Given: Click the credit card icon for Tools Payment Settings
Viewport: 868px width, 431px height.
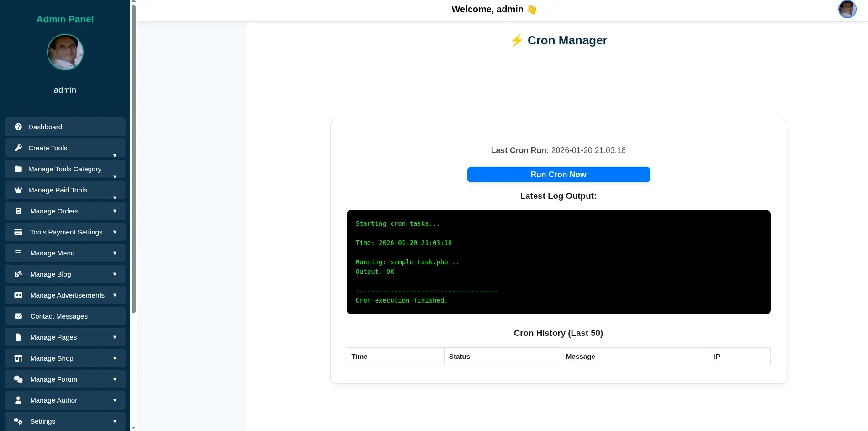Looking at the screenshot, I should point(18,232).
